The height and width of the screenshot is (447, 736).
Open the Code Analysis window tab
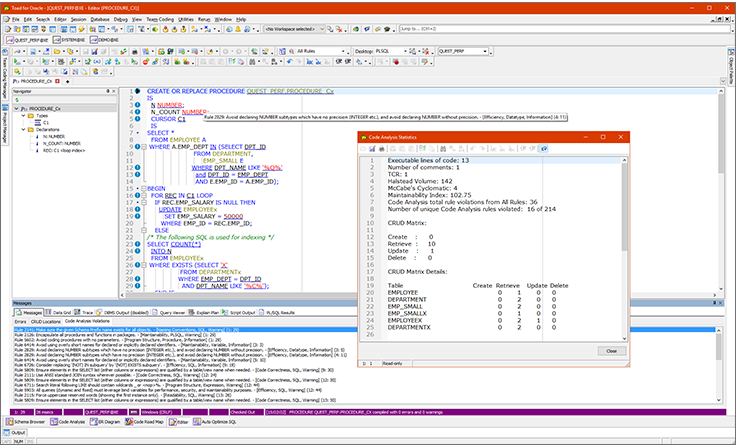click(68, 422)
